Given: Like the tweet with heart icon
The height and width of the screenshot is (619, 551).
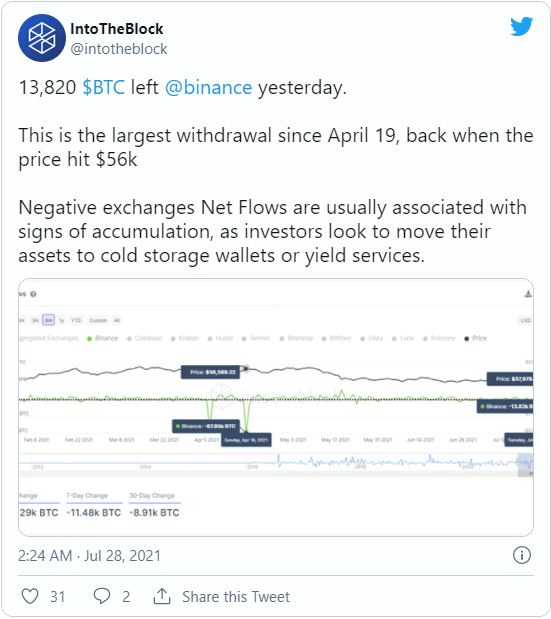Looking at the screenshot, I should [30, 596].
